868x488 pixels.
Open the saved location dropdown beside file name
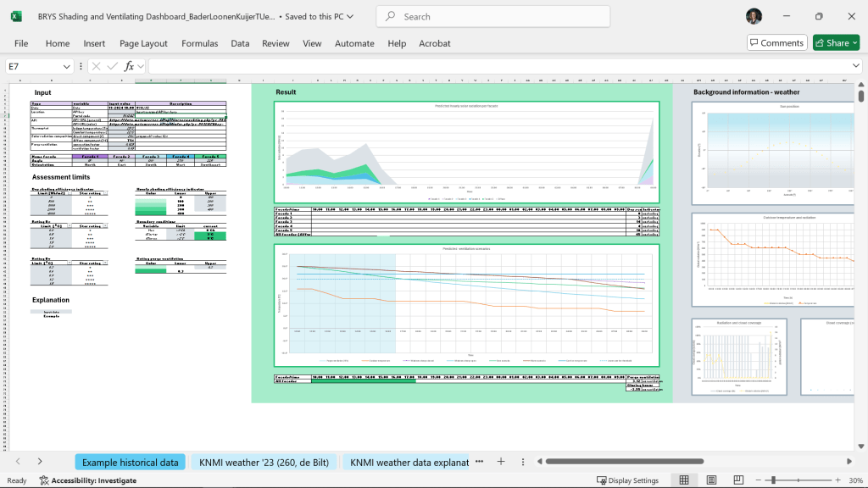pyautogui.click(x=351, y=17)
